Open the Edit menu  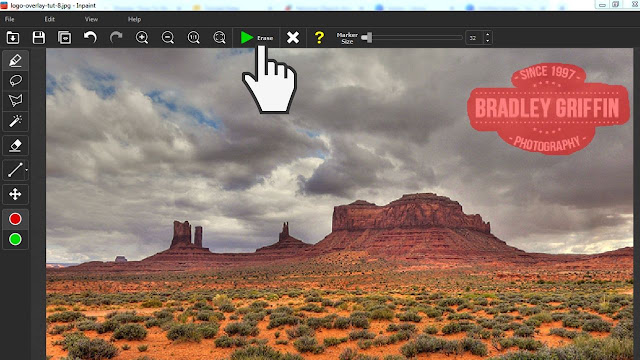pos(49,19)
